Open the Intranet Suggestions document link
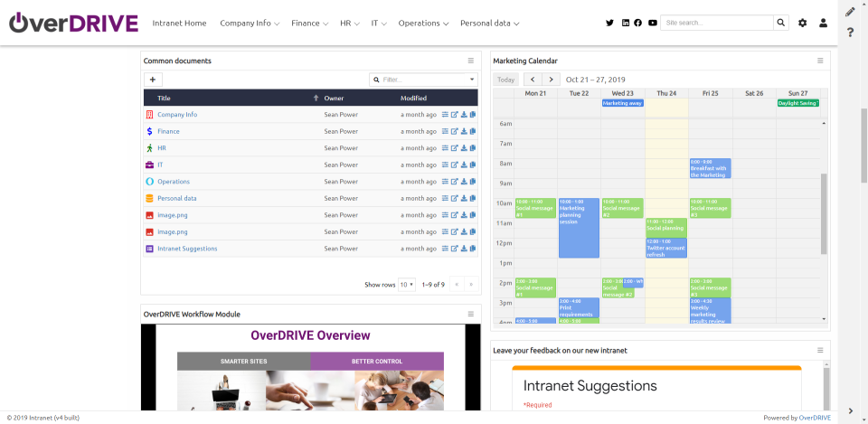This screenshot has width=868, height=424. point(187,249)
